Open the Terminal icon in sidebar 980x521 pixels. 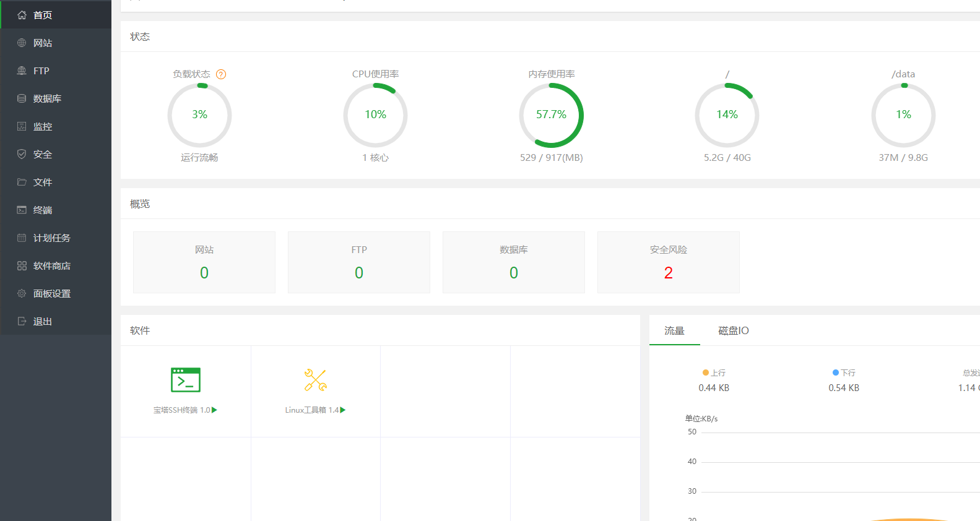pyautogui.click(x=22, y=210)
